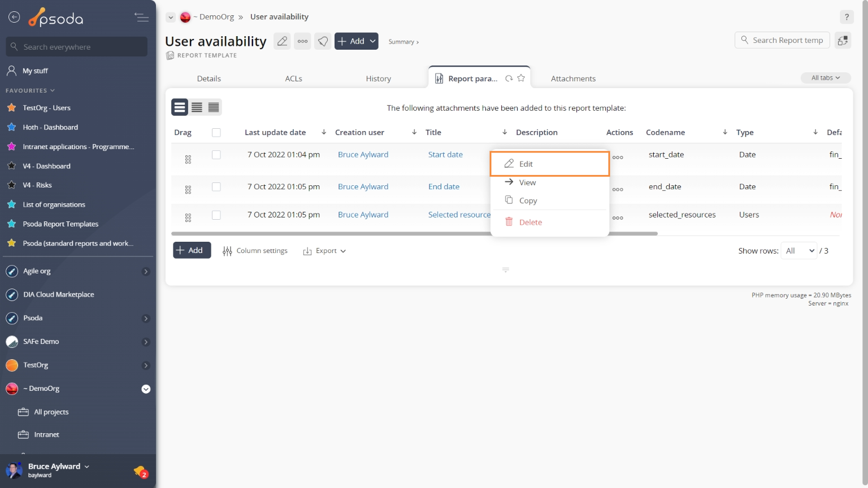Viewport: 868px width, 488px height.
Task: Select the compact row density view icon
Action: click(214, 107)
